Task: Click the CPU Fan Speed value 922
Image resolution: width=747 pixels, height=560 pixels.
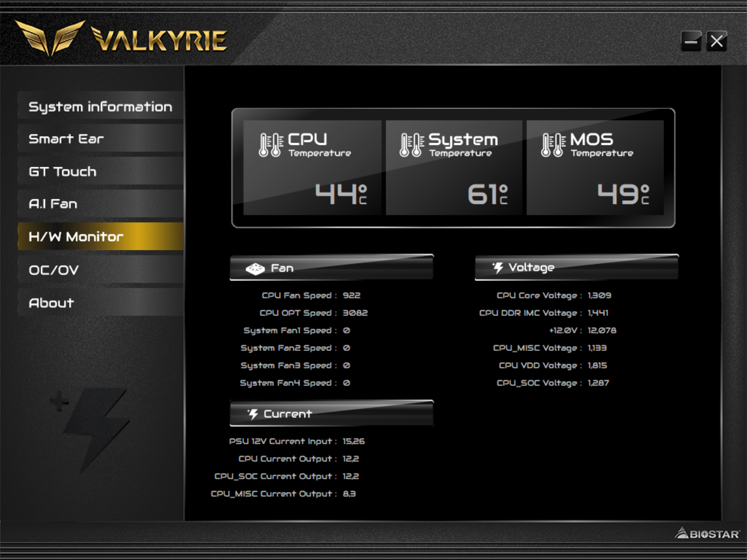Action: coord(352,296)
